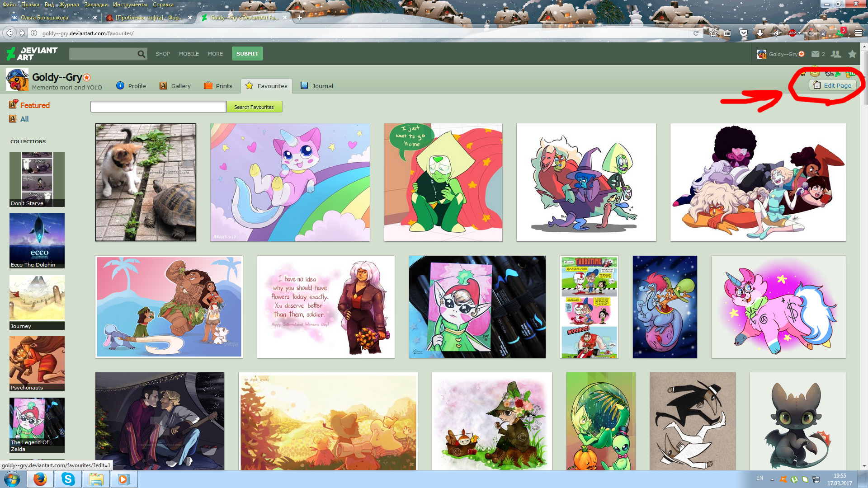
Task: Open the Справка menu
Action: tap(163, 5)
